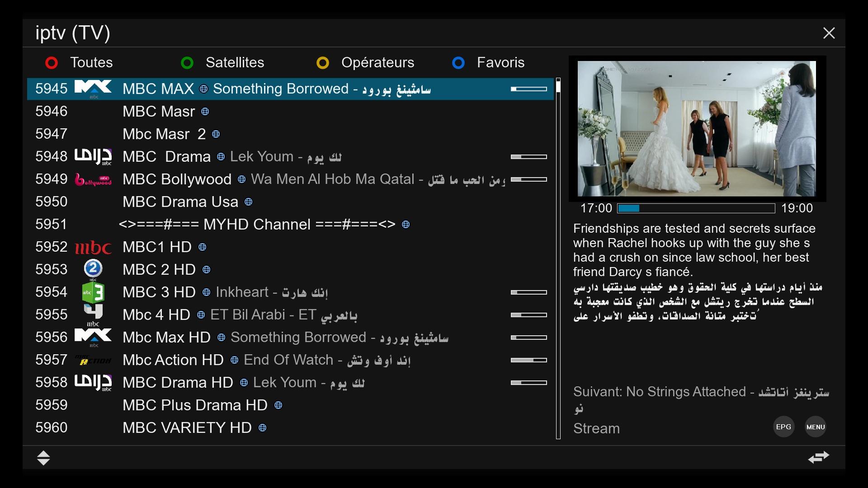Viewport: 868px width, 488px height.
Task: Click the green MBC 3 logo
Action: pyautogui.click(x=93, y=292)
